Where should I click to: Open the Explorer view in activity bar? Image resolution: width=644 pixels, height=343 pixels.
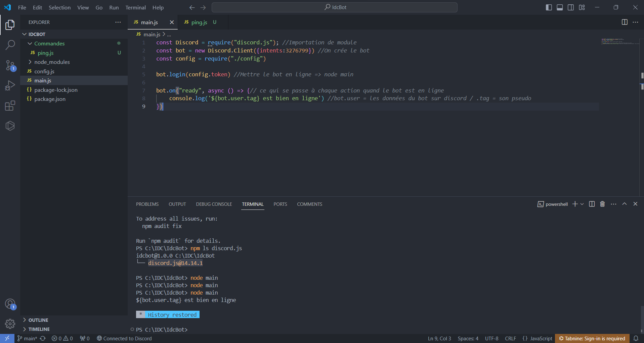point(10,25)
